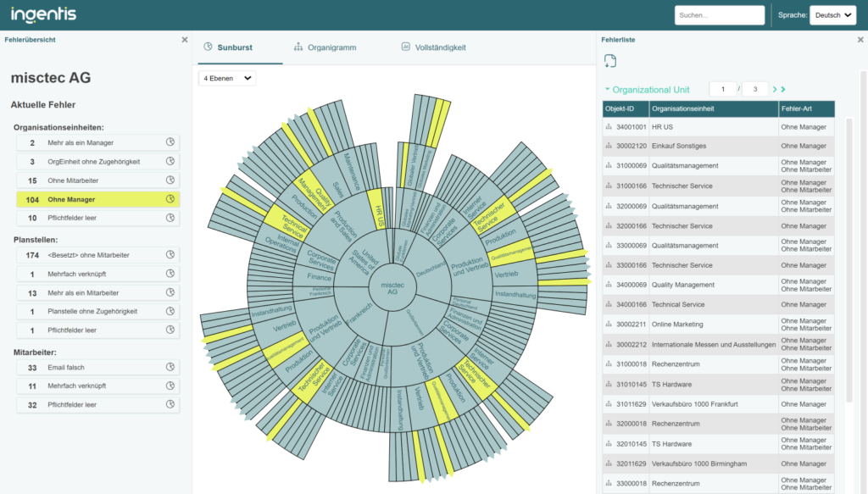Click sunburst icon for Planstellen Mehrfach verknüpft

coord(170,274)
